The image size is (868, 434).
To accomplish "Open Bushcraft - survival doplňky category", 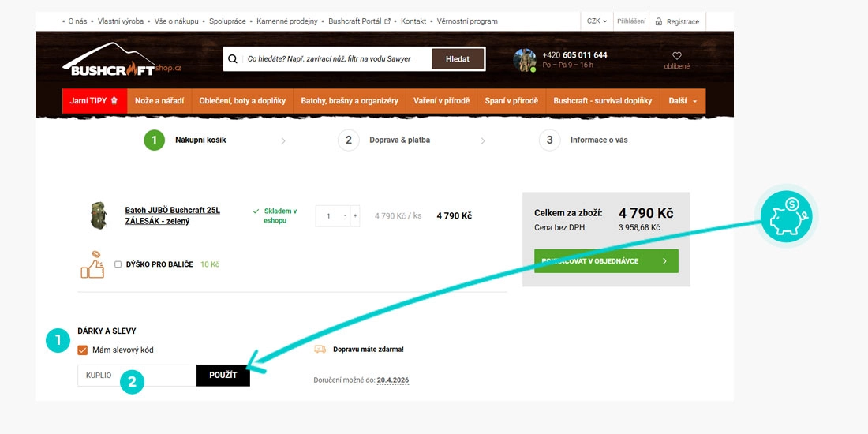I will point(603,101).
